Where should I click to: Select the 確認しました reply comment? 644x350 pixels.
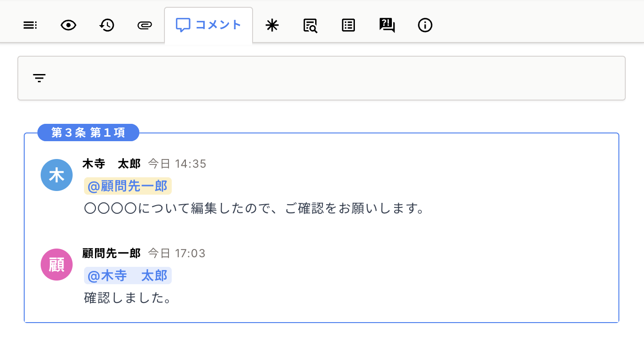pos(128,298)
